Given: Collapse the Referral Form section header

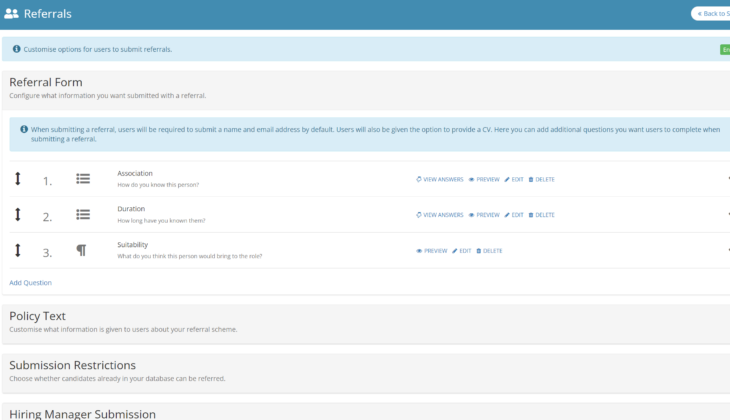Looking at the screenshot, I should (x=46, y=82).
